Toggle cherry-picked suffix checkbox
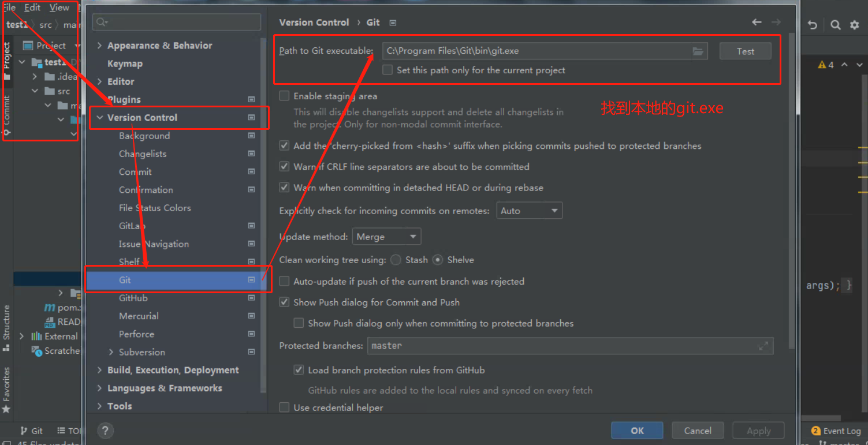The width and height of the screenshot is (868, 445). (284, 145)
